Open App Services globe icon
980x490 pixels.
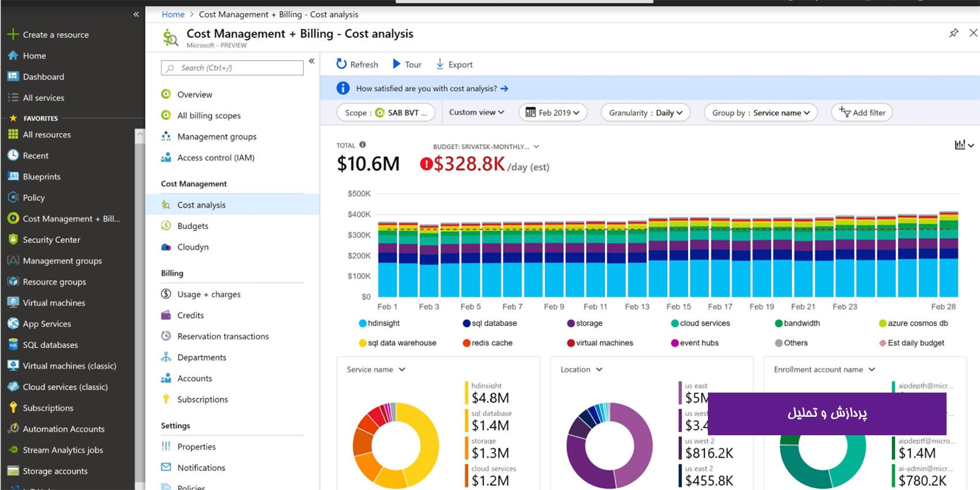[13, 323]
